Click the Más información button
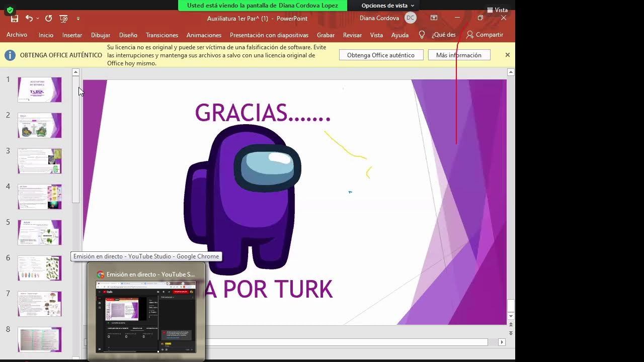This screenshot has width=644, height=362. click(x=459, y=55)
